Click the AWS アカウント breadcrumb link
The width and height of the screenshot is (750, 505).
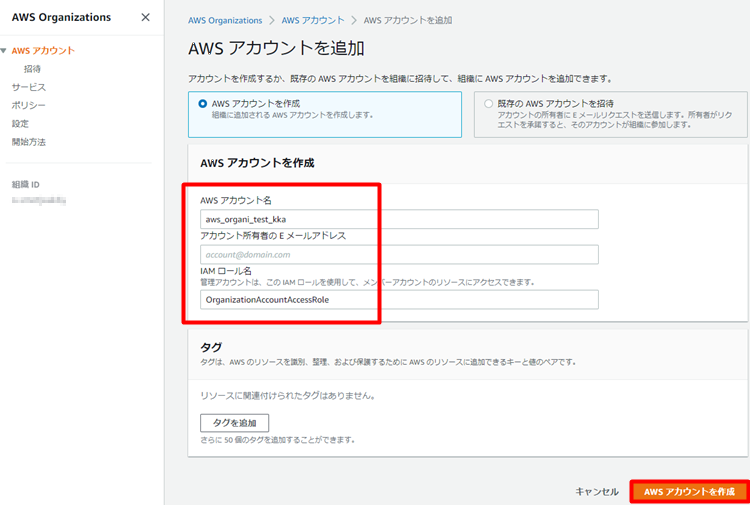(313, 20)
